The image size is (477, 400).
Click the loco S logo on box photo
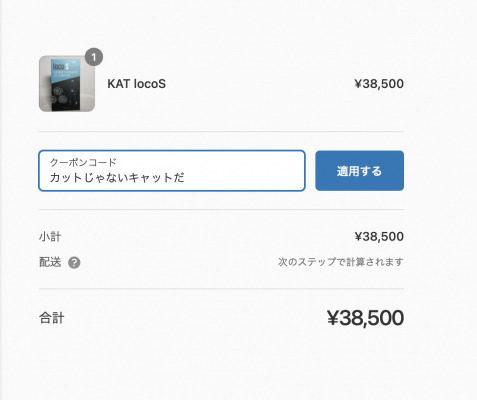(61, 66)
